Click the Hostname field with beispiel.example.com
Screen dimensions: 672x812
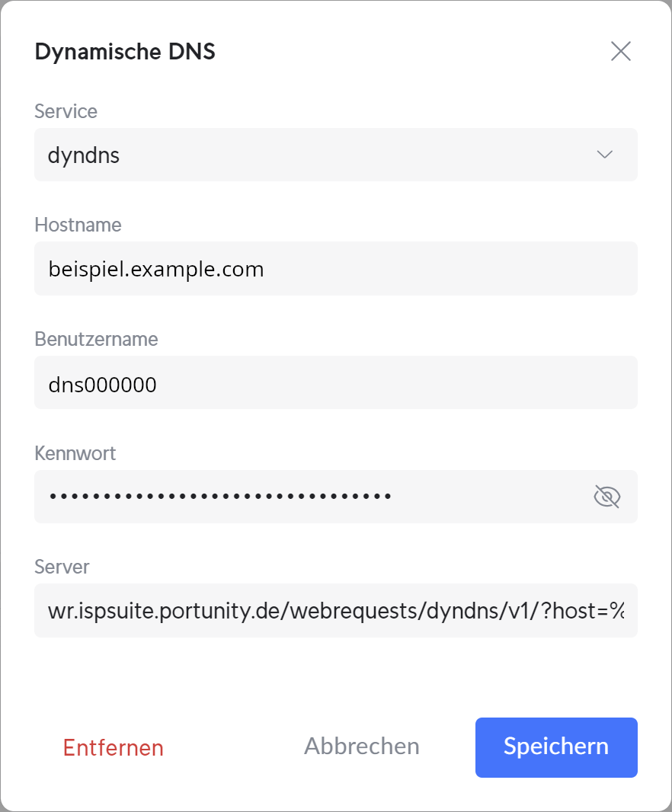336,269
